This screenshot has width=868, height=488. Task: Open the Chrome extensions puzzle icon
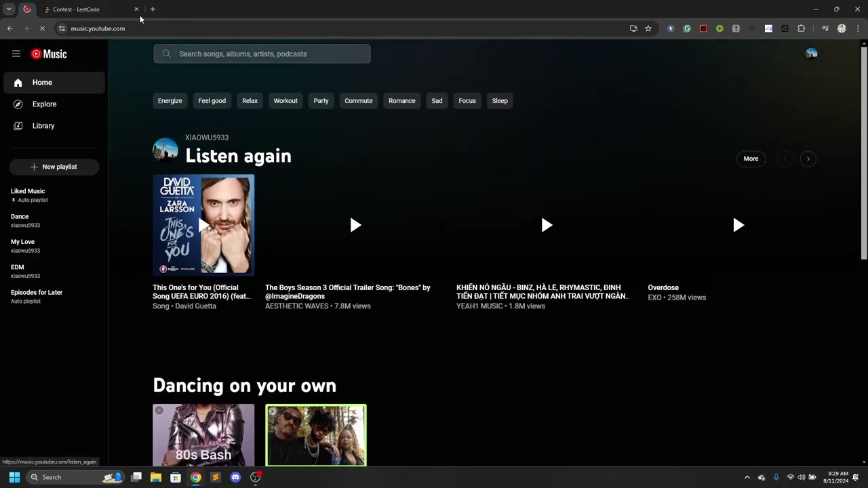coord(802,28)
